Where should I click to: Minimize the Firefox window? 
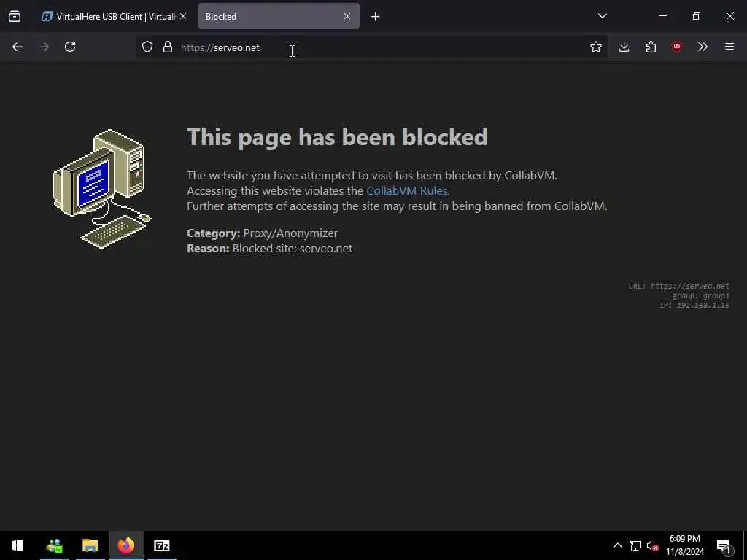pyautogui.click(x=662, y=16)
